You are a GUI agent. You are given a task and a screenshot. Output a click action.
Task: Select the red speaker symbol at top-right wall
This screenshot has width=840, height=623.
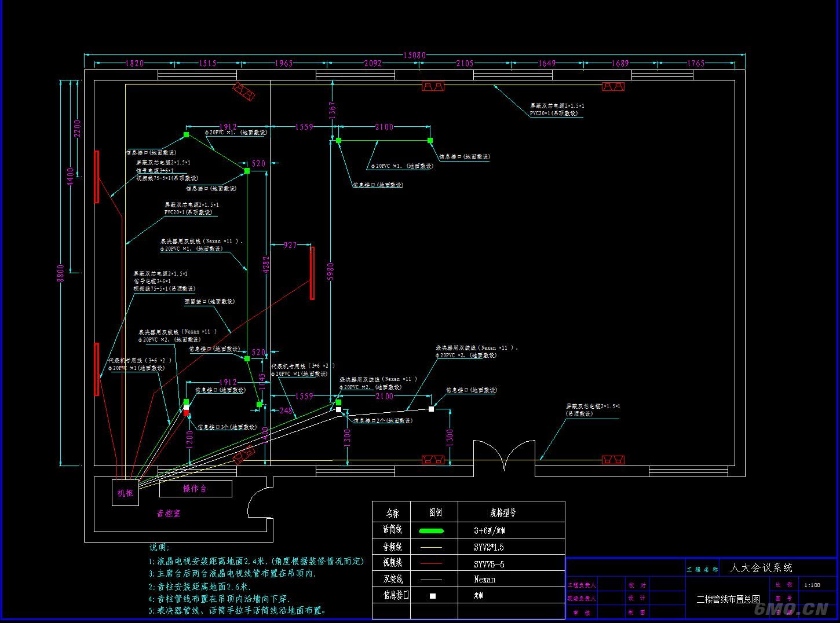tap(613, 87)
